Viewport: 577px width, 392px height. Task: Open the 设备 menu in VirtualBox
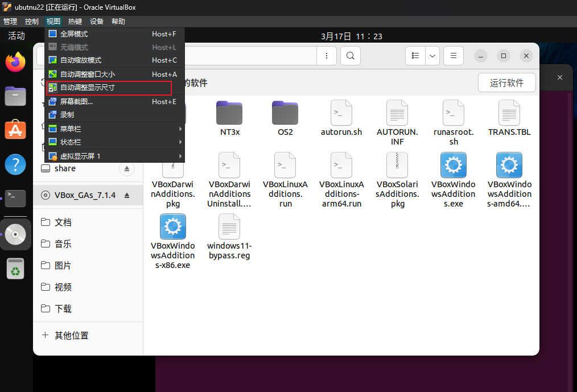pos(97,22)
